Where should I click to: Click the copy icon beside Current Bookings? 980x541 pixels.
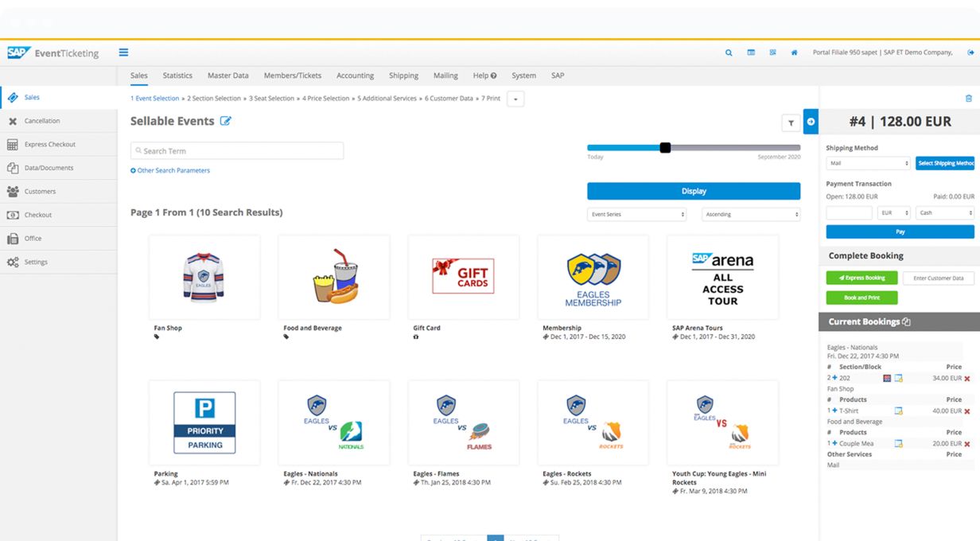[907, 322]
